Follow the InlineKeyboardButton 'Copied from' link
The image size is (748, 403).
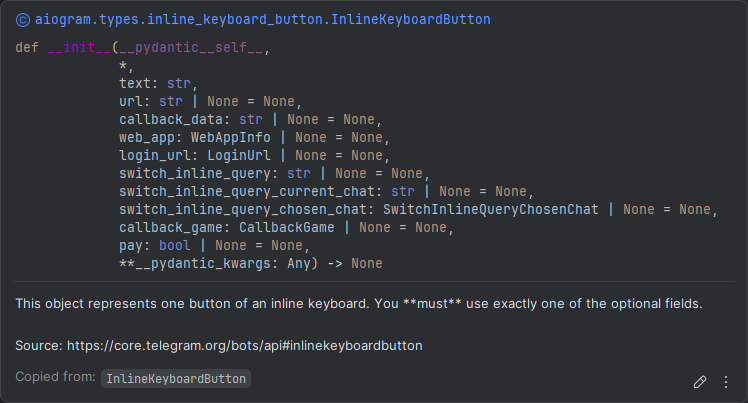click(176, 379)
